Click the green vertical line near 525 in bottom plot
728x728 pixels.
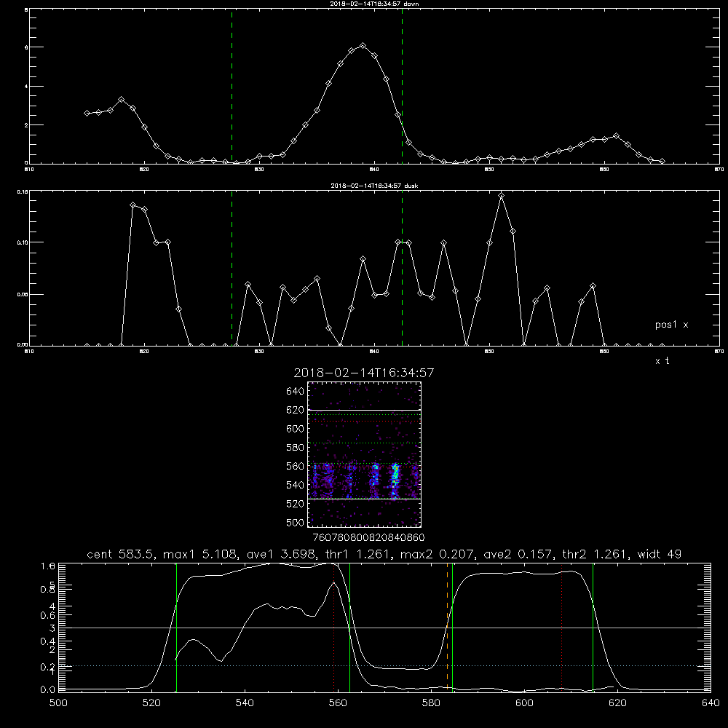pyautogui.click(x=176, y=627)
